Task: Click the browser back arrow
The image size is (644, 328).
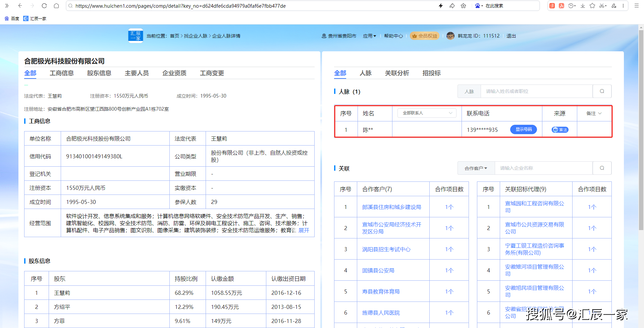Action: click(20, 6)
